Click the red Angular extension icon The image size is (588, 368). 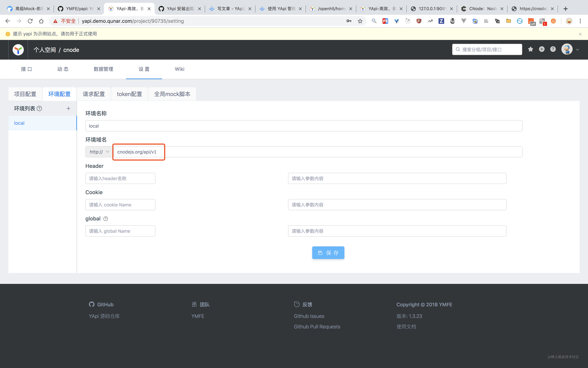(419, 21)
